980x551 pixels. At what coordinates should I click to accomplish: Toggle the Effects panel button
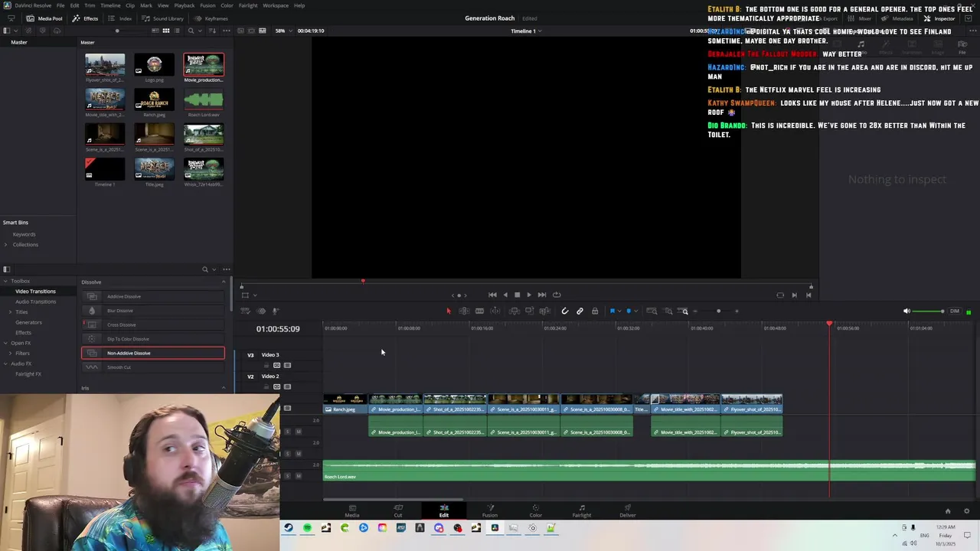(x=86, y=18)
